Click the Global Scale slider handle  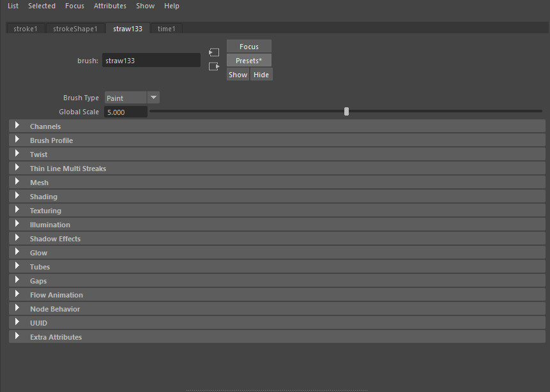[347, 112]
